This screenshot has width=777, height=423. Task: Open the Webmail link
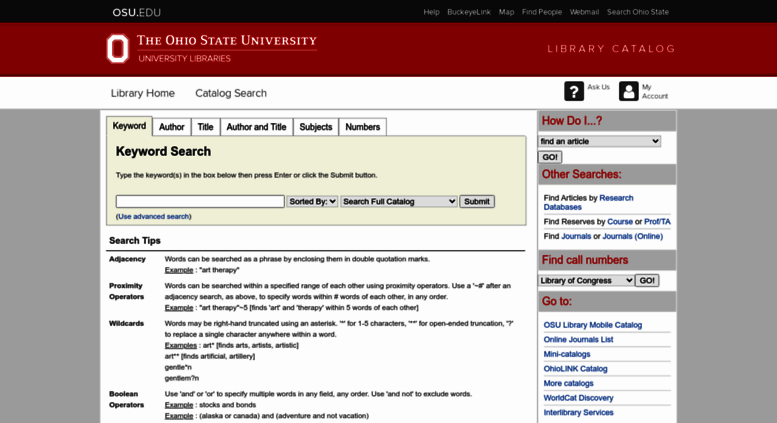click(x=584, y=12)
